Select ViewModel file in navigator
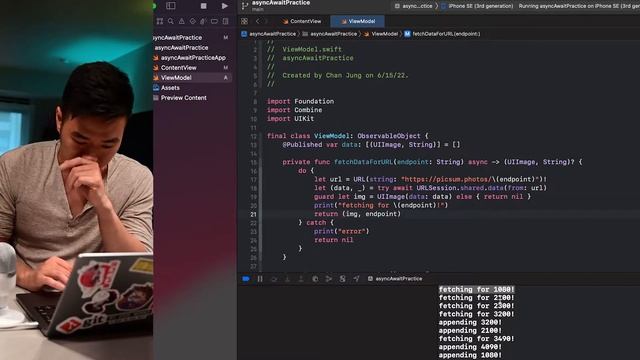The width and height of the screenshot is (640, 360). click(176, 78)
